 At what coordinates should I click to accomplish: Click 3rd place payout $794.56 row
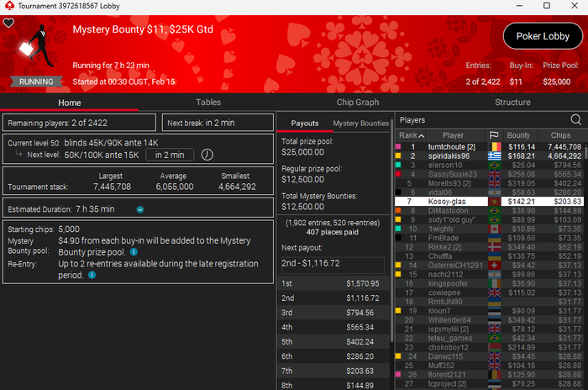point(333,313)
